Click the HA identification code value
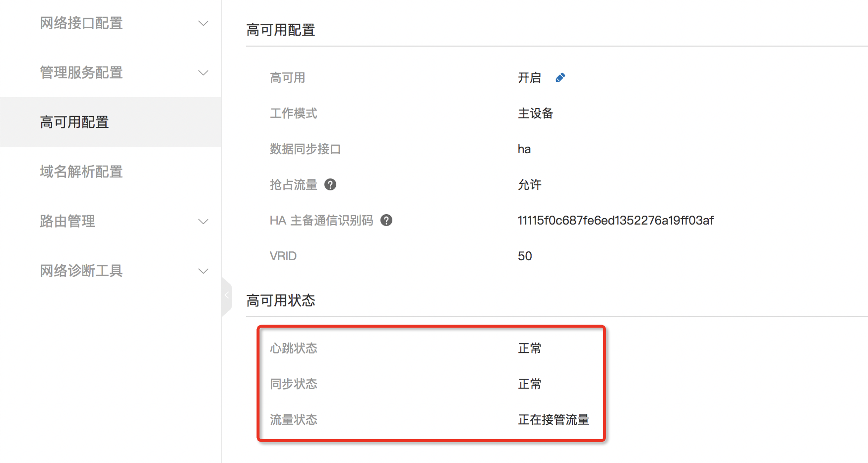 pos(615,221)
